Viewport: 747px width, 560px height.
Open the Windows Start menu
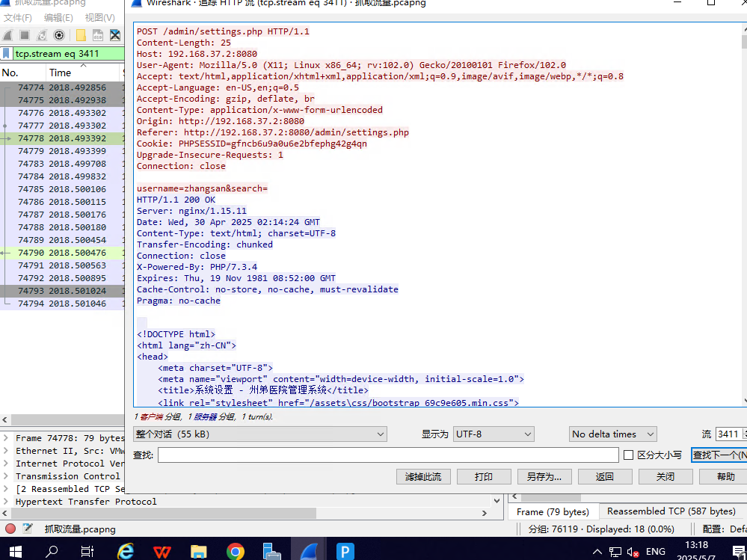click(15, 552)
